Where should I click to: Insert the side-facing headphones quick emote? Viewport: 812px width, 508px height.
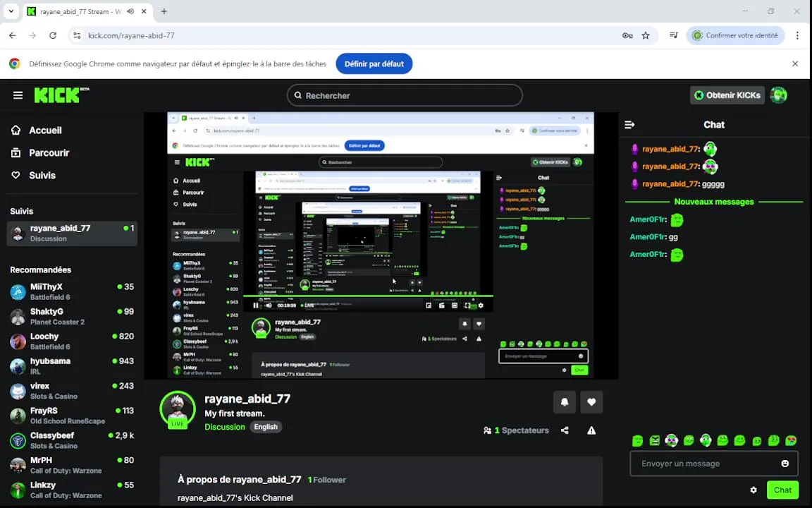pyautogui.click(x=706, y=440)
